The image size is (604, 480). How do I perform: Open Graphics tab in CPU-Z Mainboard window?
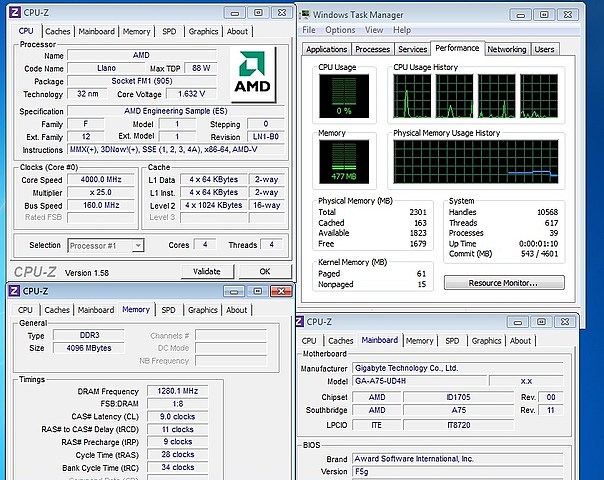[x=487, y=341]
